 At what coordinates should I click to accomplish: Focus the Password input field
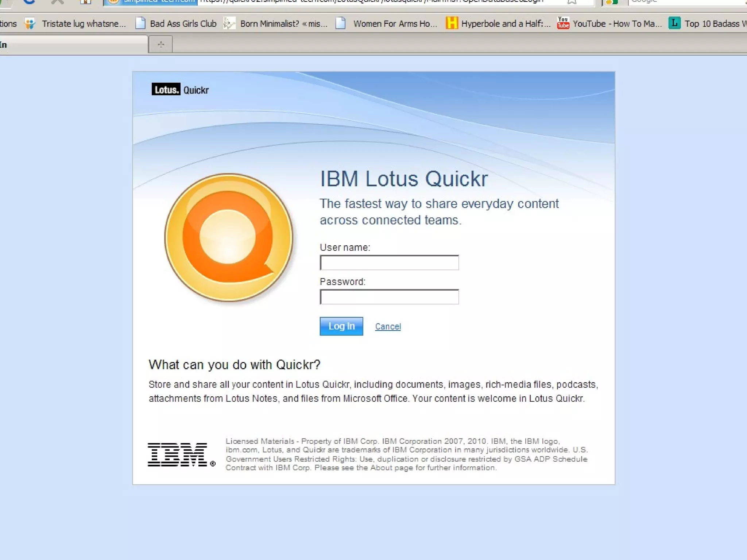tap(389, 297)
